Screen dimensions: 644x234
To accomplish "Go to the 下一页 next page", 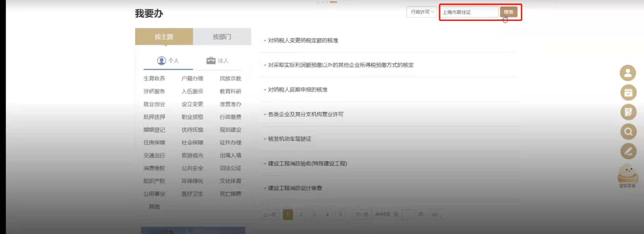I will (x=362, y=214).
